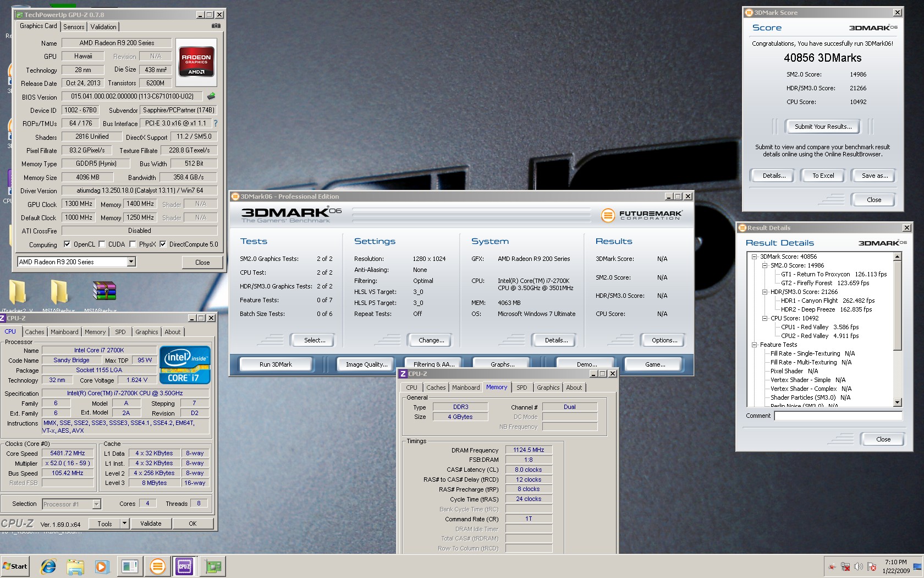The image size is (924, 578).
Task: Click the network tray icon
Action: click(x=845, y=566)
